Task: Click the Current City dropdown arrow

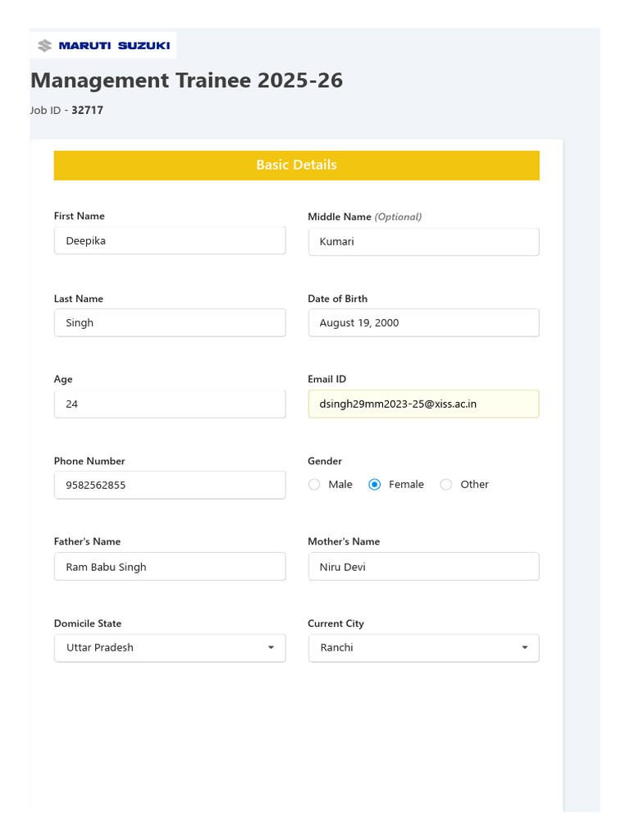Action: point(525,648)
